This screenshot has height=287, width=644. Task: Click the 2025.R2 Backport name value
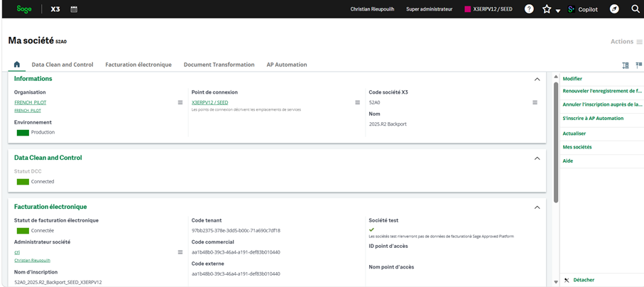[x=388, y=124]
